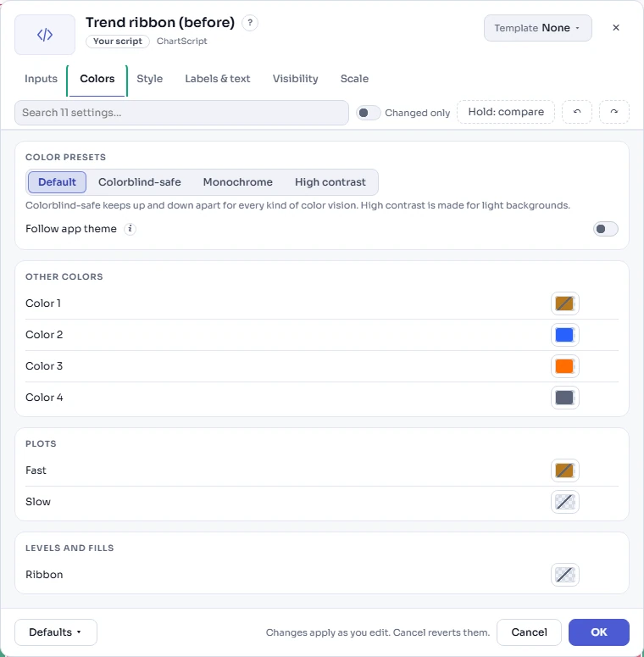This screenshot has width=644, height=657.
Task: Pick the Slow plot color swatch
Action: click(565, 502)
